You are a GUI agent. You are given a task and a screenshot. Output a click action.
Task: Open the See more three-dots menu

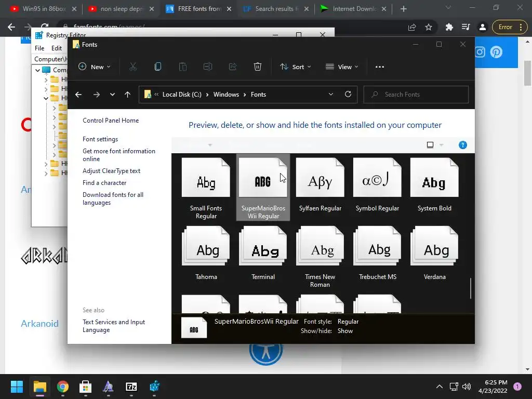pyautogui.click(x=380, y=67)
